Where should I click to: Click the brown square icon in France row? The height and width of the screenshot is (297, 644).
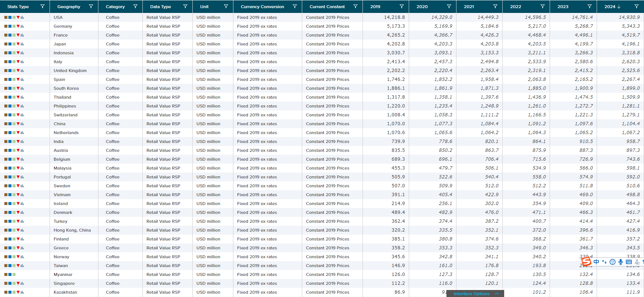(6, 35)
